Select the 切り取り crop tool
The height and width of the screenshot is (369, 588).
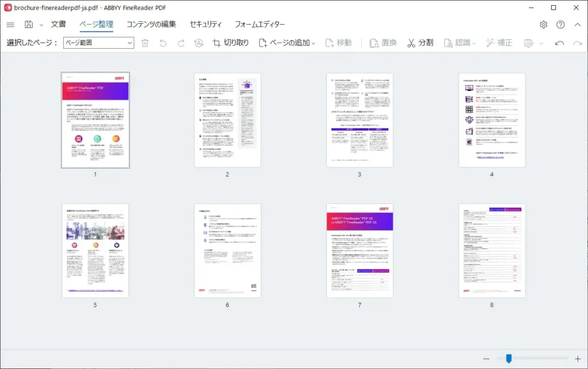230,43
